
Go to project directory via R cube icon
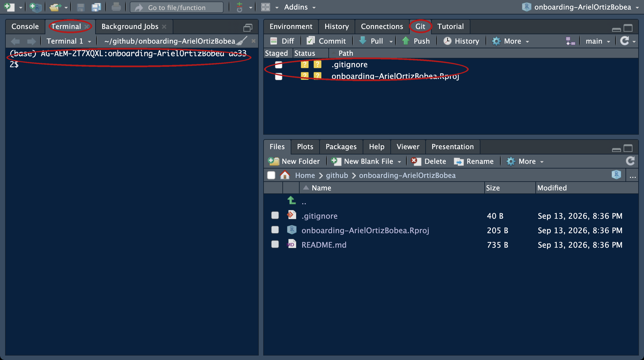tap(616, 175)
